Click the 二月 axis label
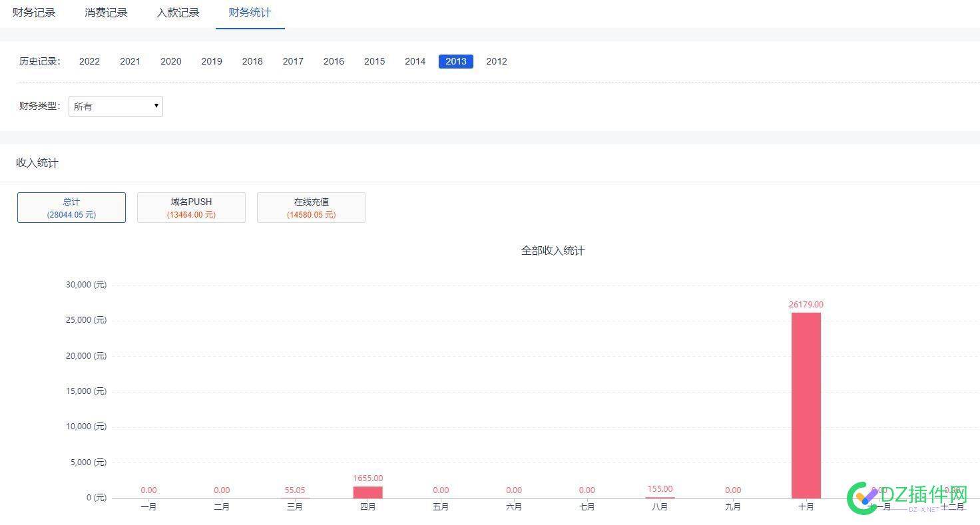Viewport: 980px width, 525px height. (222, 507)
